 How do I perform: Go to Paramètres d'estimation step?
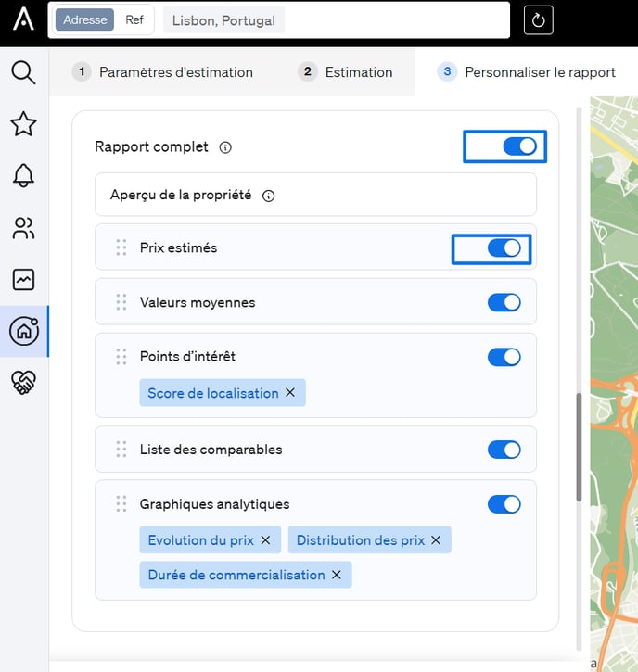point(163,72)
